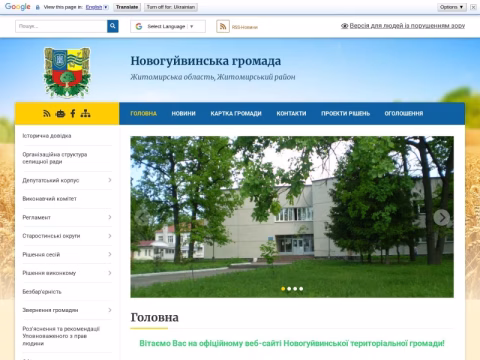The height and width of the screenshot is (360, 480).
Task: Select the second slider dot indicator
Action: pos(289,289)
